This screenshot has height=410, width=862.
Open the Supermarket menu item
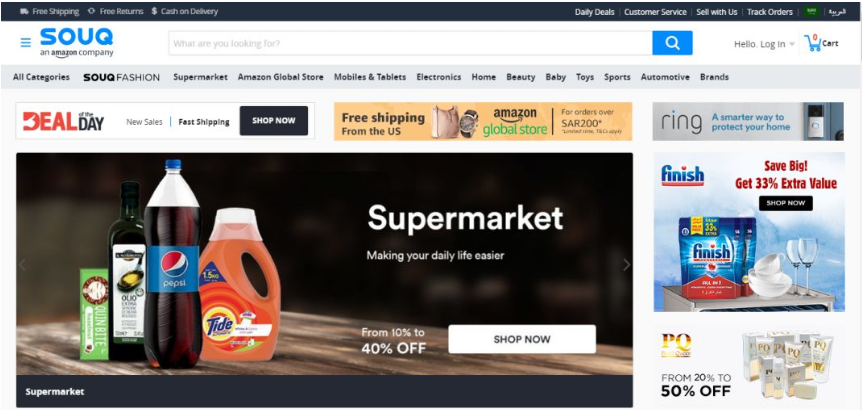coord(200,77)
